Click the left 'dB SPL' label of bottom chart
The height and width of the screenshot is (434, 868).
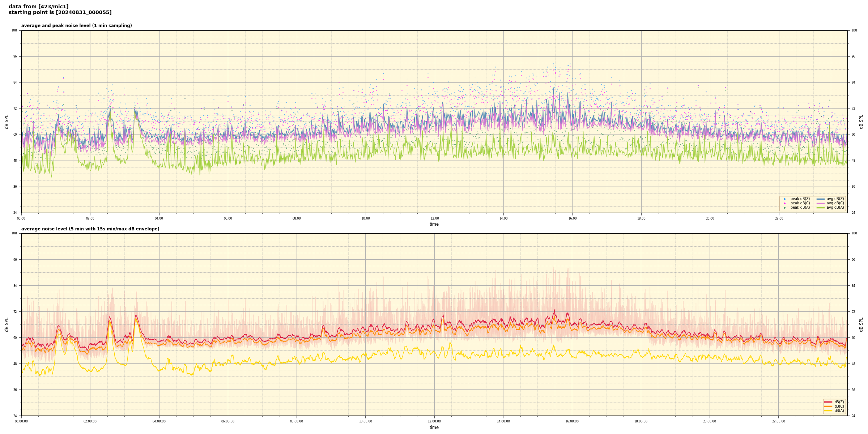coord(7,324)
